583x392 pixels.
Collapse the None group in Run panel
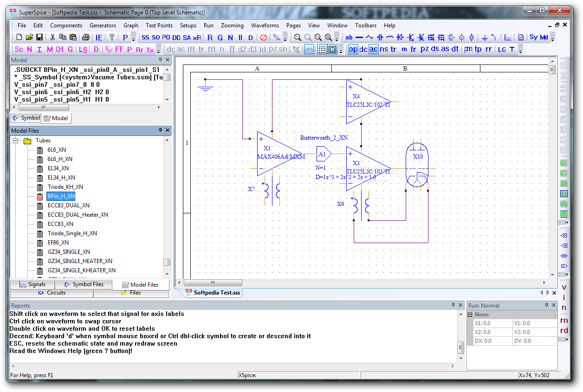470,315
